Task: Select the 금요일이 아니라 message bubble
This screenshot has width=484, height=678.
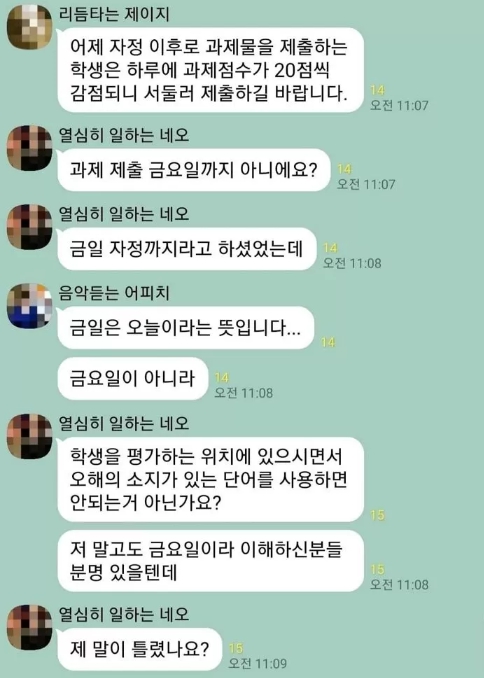Action: (x=133, y=378)
